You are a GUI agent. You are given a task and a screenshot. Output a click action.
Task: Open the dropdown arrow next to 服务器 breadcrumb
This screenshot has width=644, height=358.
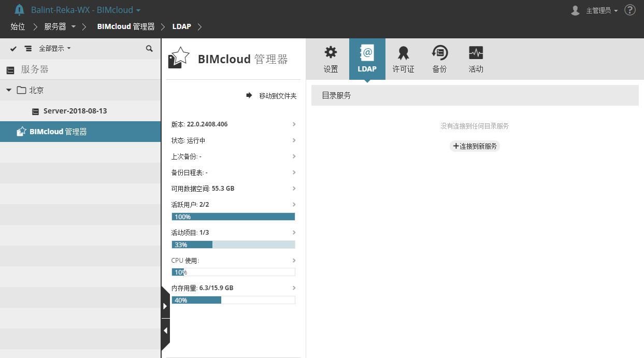click(73, 26)
